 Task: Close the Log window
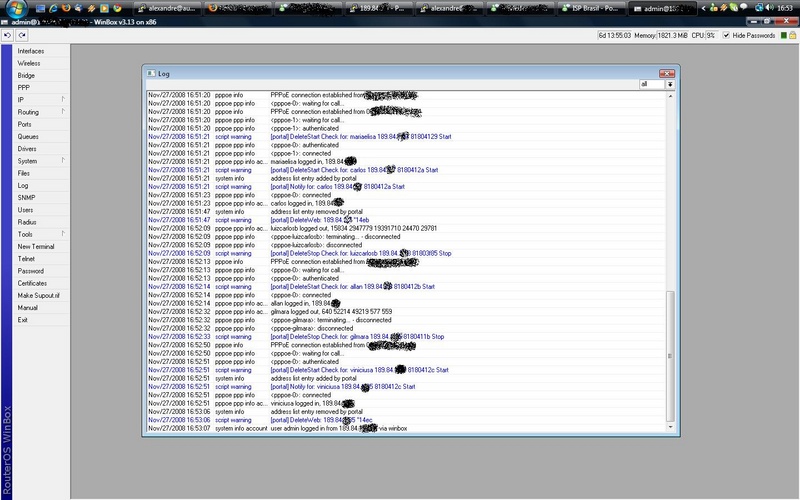pyautogui.click(x=667, y=73)
